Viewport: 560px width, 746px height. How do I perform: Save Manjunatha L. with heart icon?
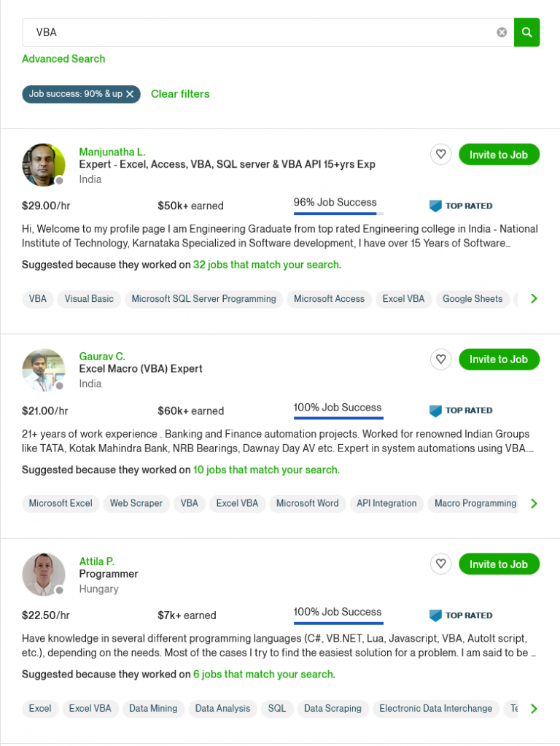point(440,155)
